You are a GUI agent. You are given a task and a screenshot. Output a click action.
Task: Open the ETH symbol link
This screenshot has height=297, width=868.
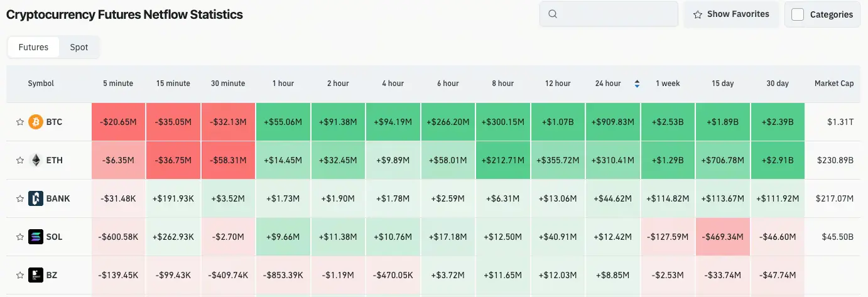tap(54, 160)
